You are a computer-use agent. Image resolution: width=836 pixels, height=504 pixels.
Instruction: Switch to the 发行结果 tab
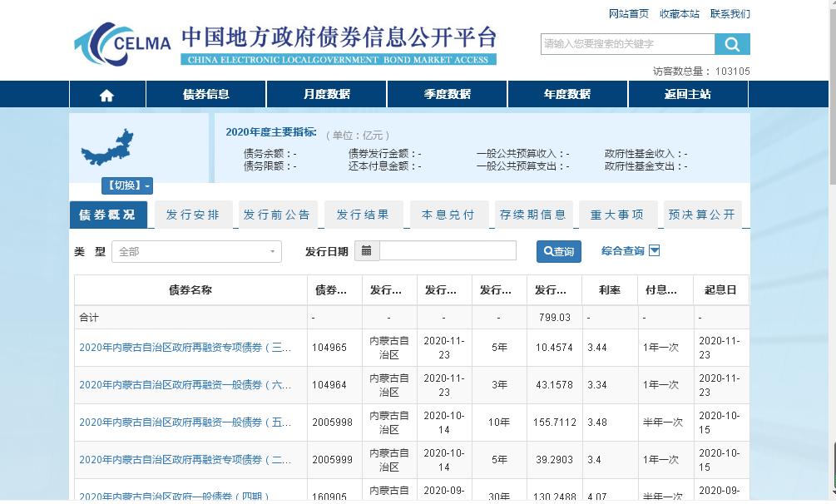pyautogui.click(x=363, y=215)
